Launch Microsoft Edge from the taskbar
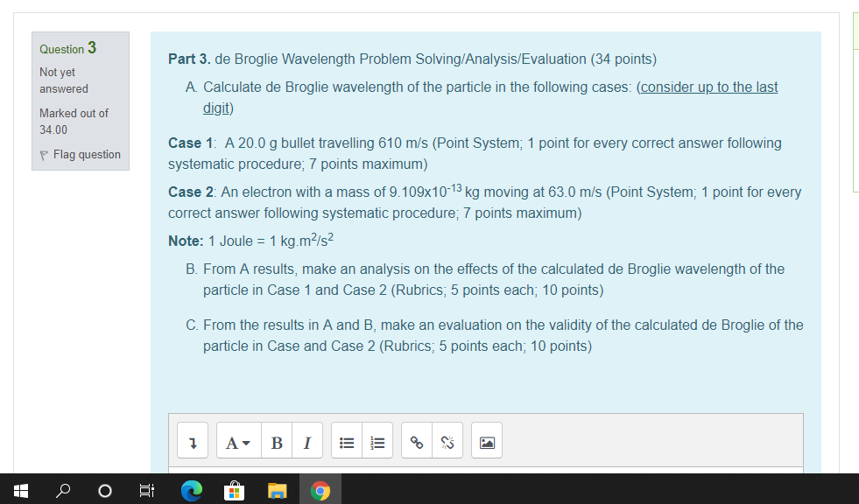 (x=191, y=490)
